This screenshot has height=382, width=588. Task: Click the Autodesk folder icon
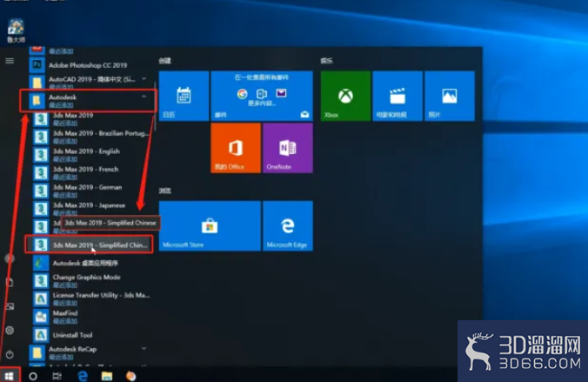coord(37,101)
